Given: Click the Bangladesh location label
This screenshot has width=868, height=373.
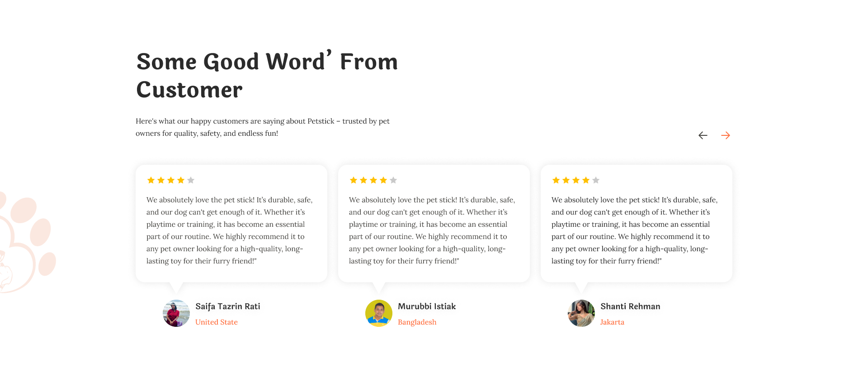Looking at the screenshot, I should click(x=417, y=322).
